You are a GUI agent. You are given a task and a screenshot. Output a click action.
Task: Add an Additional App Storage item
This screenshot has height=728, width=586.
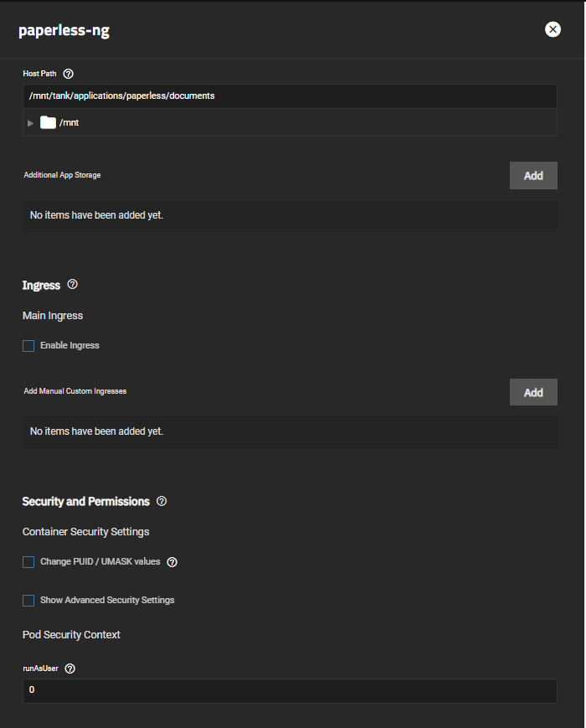533,175
